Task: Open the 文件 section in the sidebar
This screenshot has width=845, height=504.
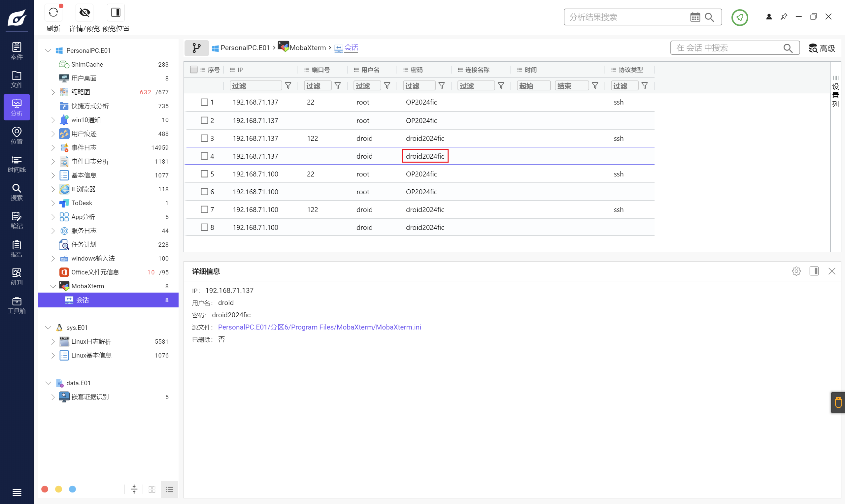Action: click(17, 79)
